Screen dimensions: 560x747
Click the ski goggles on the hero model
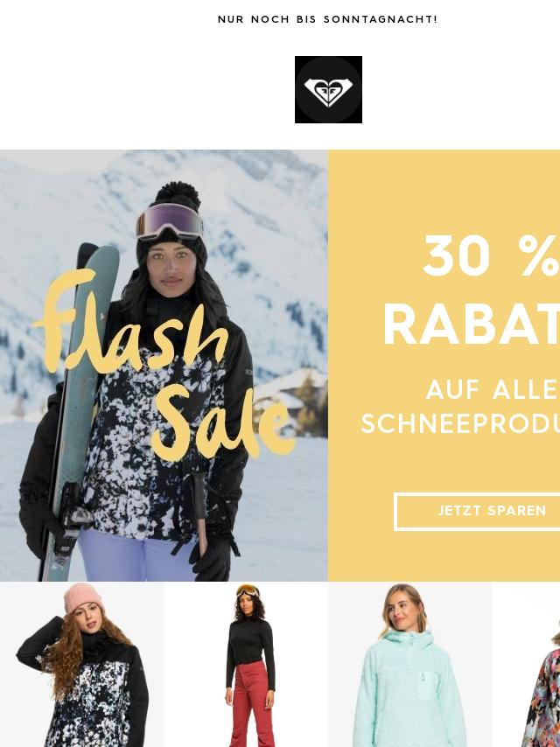pos(170,221)
